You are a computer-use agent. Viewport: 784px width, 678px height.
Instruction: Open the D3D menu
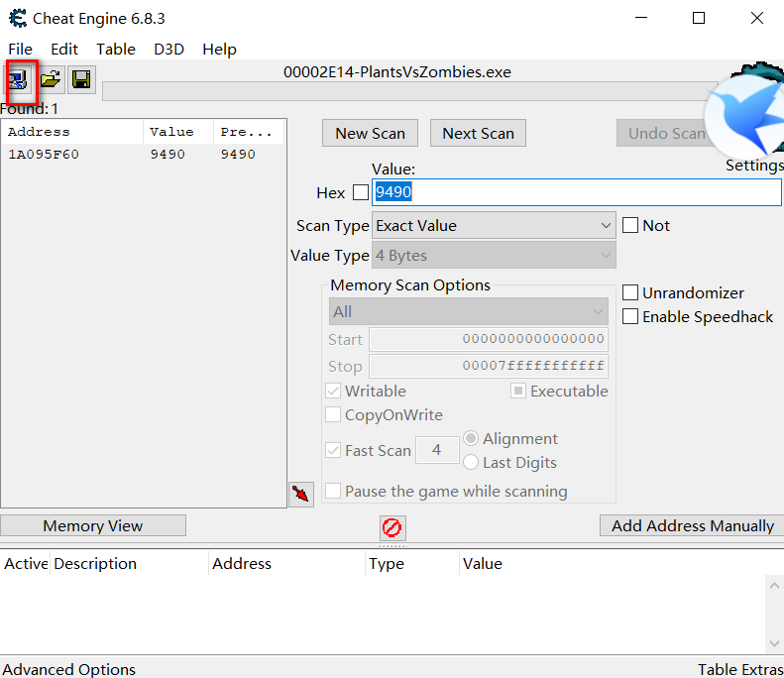[168, 49]
